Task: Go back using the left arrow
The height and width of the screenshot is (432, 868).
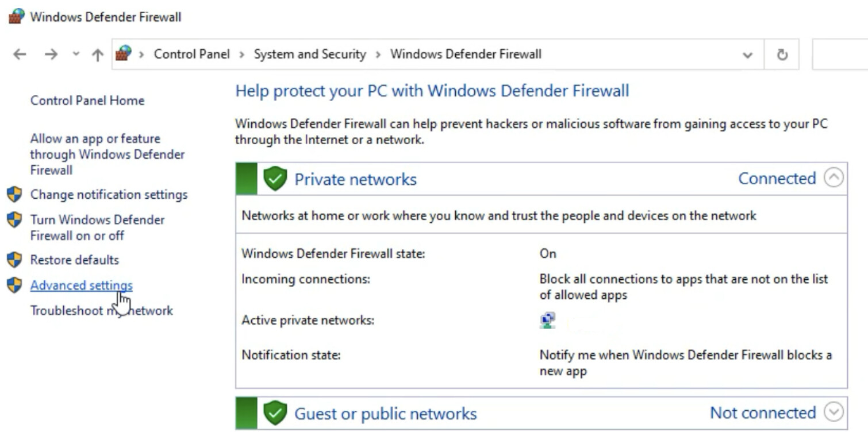Action: (x=20, y=55)
